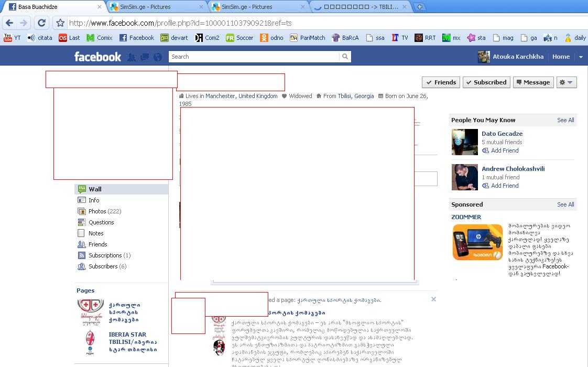Viewport: 588px width, 367px height.
Task: Expand the account menu arrow beside Home
Action: tap(581, 57)
